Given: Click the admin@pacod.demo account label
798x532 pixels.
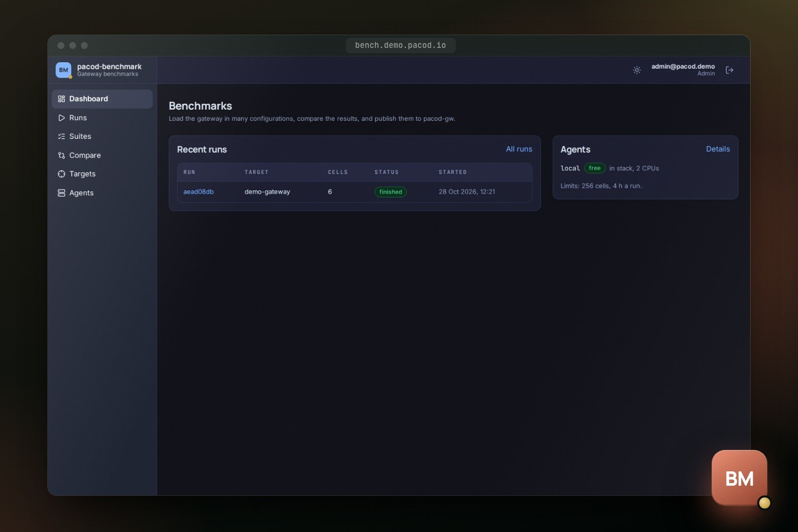Looking at the screenshot, I should tap(683, 66).
